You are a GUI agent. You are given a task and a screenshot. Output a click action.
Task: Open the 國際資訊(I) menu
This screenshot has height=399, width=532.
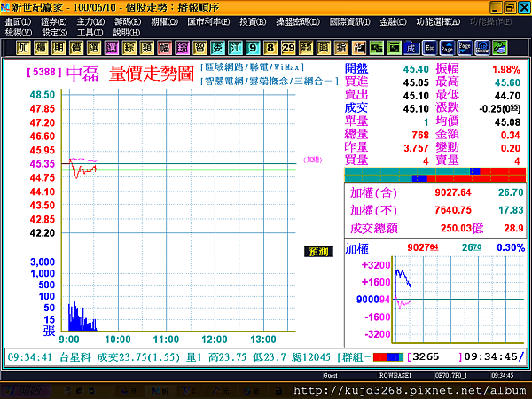350,21
